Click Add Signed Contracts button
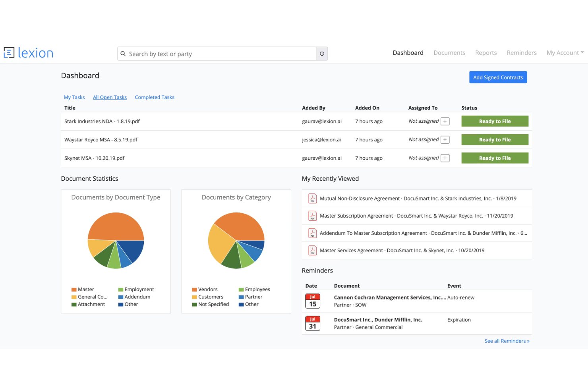The height and width of the screenshot is (392, 588). pyautogui.click(x=498, y=77)
